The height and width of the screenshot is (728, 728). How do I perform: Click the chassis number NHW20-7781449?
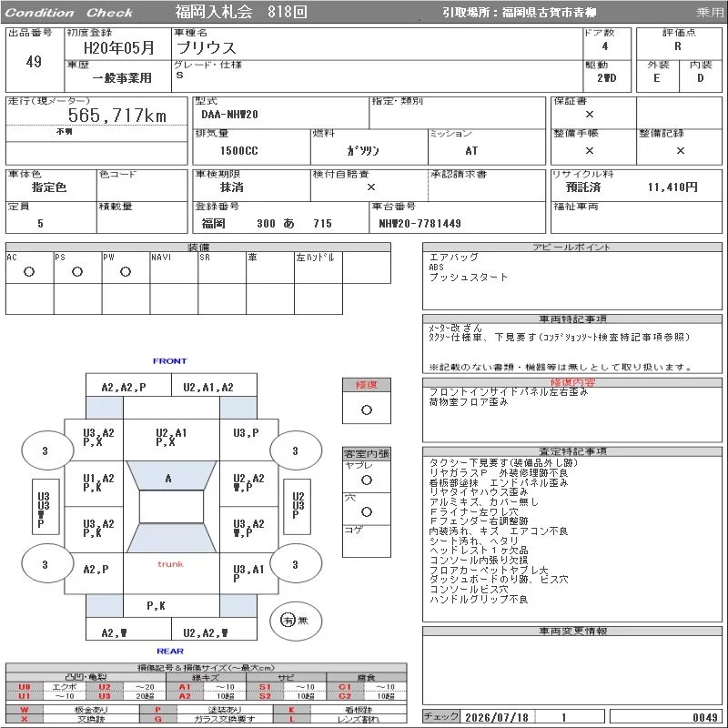click(x=420, y=224)
